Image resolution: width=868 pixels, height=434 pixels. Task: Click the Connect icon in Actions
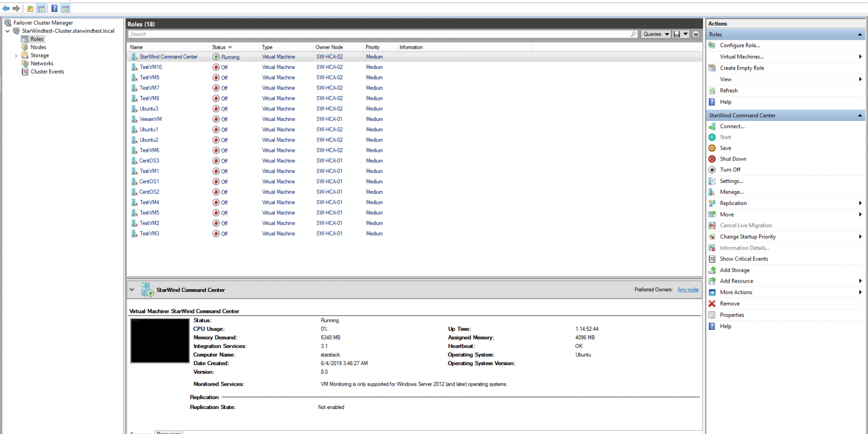pyautogui.click(x=712, y=126)
